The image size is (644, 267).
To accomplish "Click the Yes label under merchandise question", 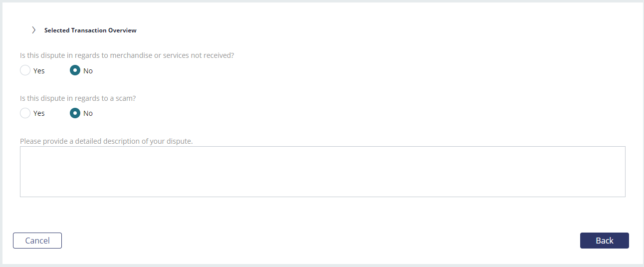I will (39, 71).
